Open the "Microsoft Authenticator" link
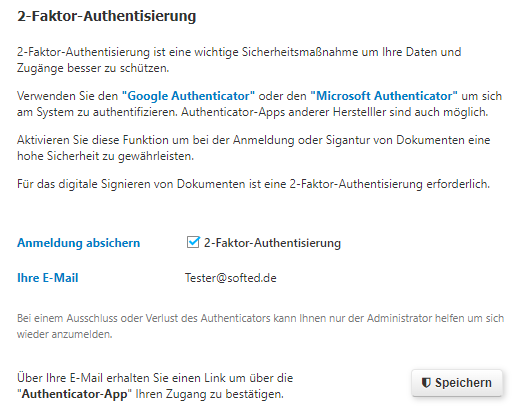The width and height of the screenshot is (520, 417). (384, 96)
